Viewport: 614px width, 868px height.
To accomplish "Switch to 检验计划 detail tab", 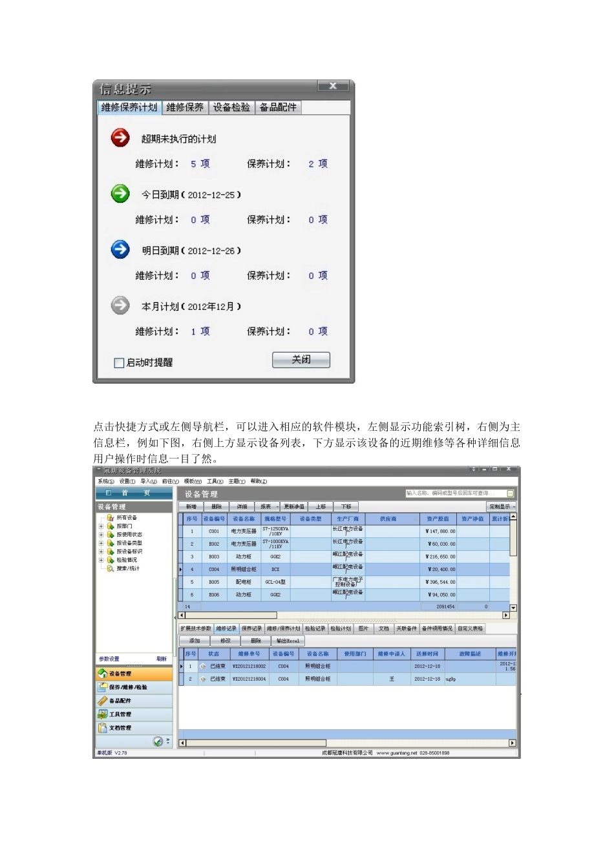I will pyautogui.click(x=341, y=628).
